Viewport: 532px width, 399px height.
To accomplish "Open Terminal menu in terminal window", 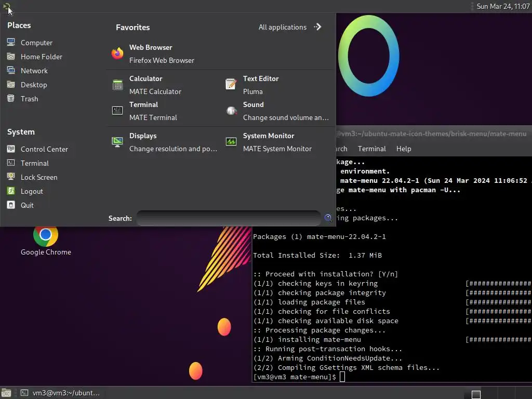I will point(371,149).
